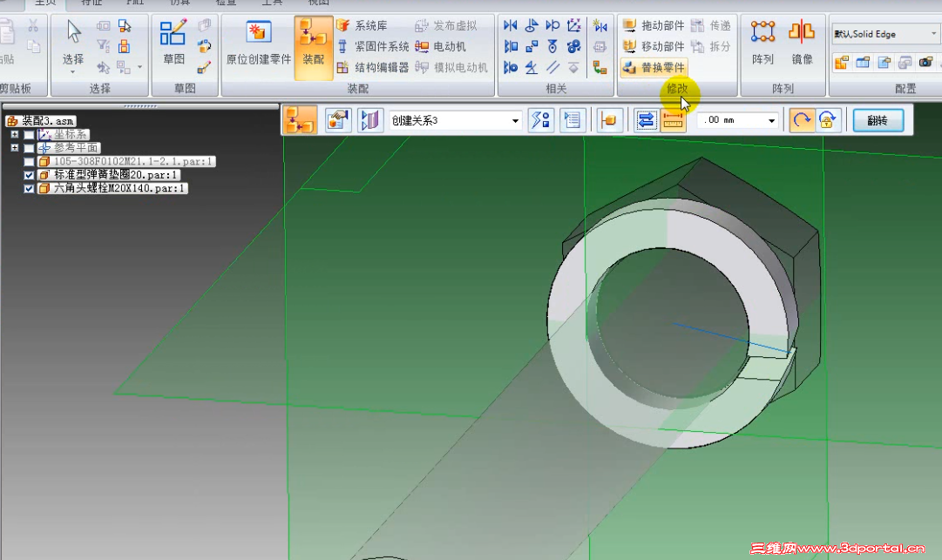Click the match coordinate systems icon
942x560 pixels.
(573, 25)
